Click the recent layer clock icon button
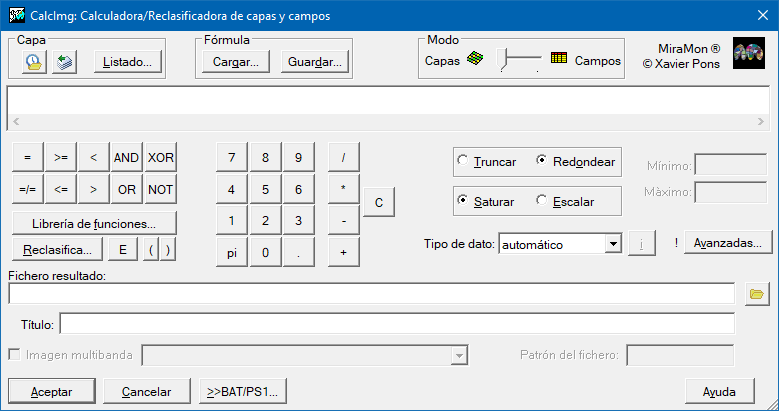The image size is (779, 411). [34, 62]
